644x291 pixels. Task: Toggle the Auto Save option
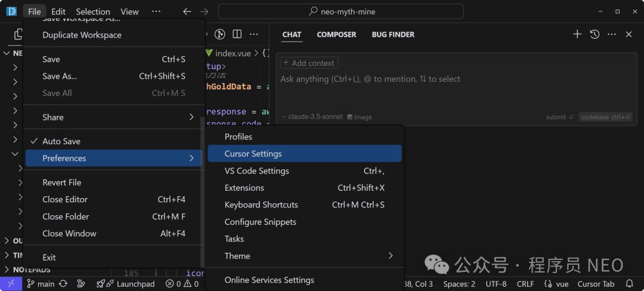[x=61, y=141]
